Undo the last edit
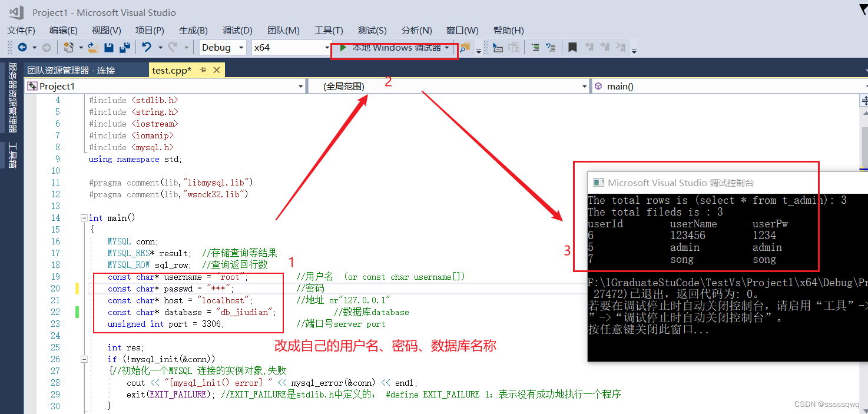 [146, 48]
